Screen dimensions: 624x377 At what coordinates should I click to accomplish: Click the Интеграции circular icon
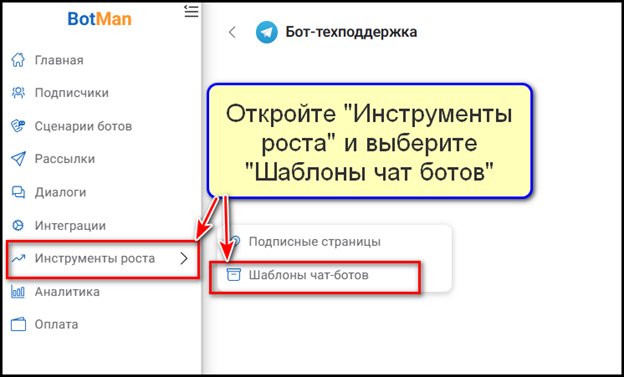(18, 225)
